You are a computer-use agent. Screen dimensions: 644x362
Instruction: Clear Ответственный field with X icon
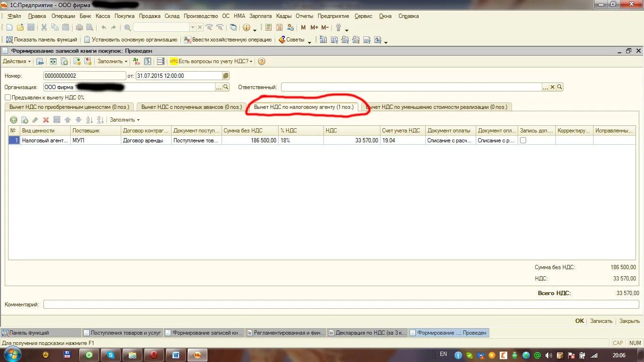[x=553, y=87]
